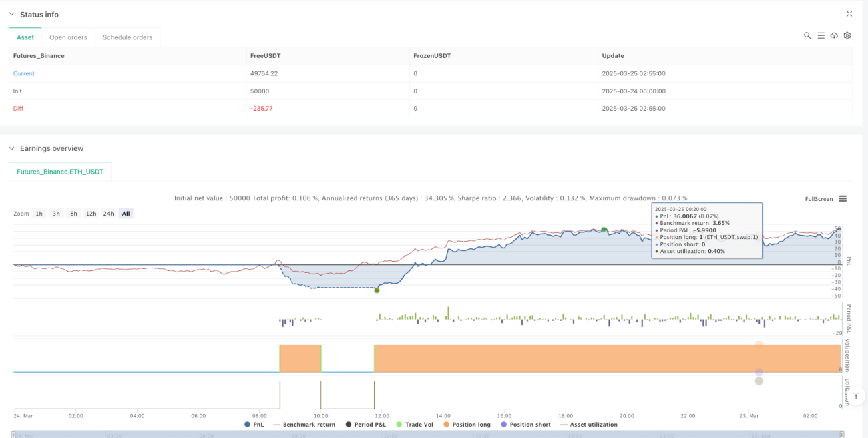Toggle Benchmark return series visibility
Screen dimensions: 868x438
point(304,425)
